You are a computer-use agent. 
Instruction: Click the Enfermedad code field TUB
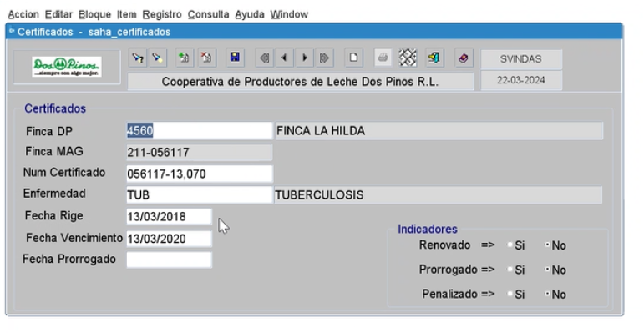pyautogui.click(x=200, y=195)
